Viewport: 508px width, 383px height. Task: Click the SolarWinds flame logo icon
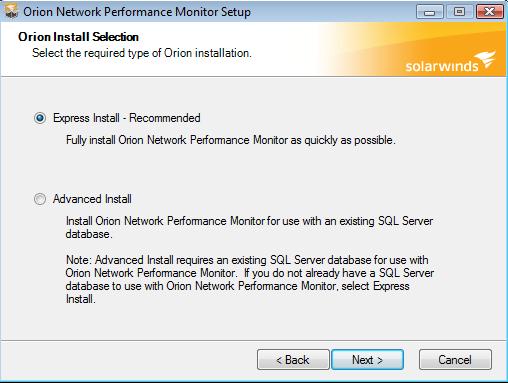(485, 59)
